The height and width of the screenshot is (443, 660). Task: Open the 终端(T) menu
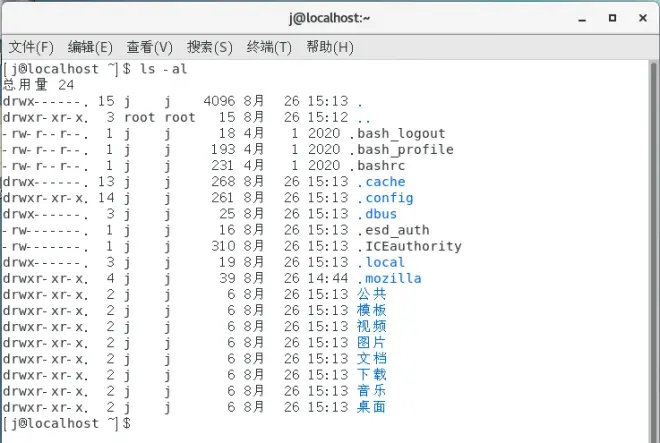pyautogui.click(x=269, y=47)
